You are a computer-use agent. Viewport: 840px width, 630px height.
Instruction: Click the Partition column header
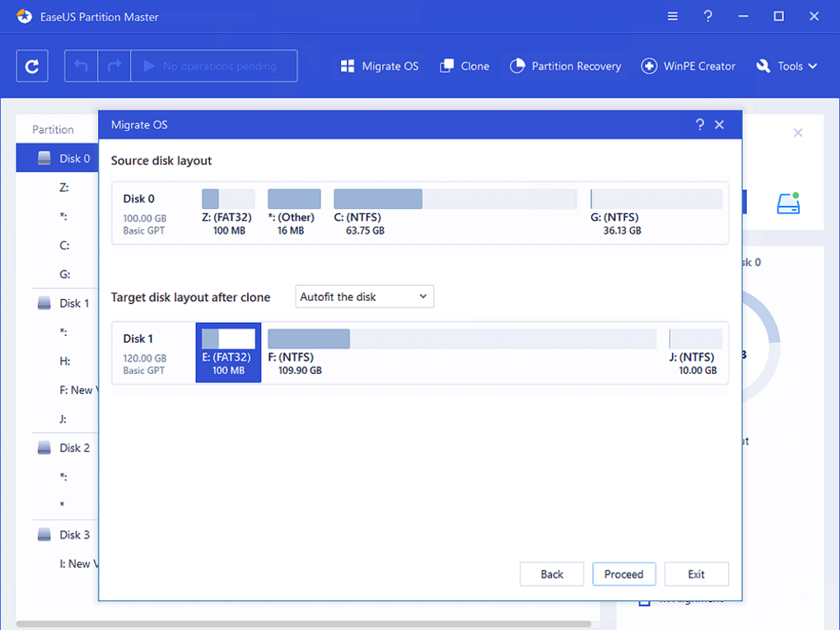[53, 129]
